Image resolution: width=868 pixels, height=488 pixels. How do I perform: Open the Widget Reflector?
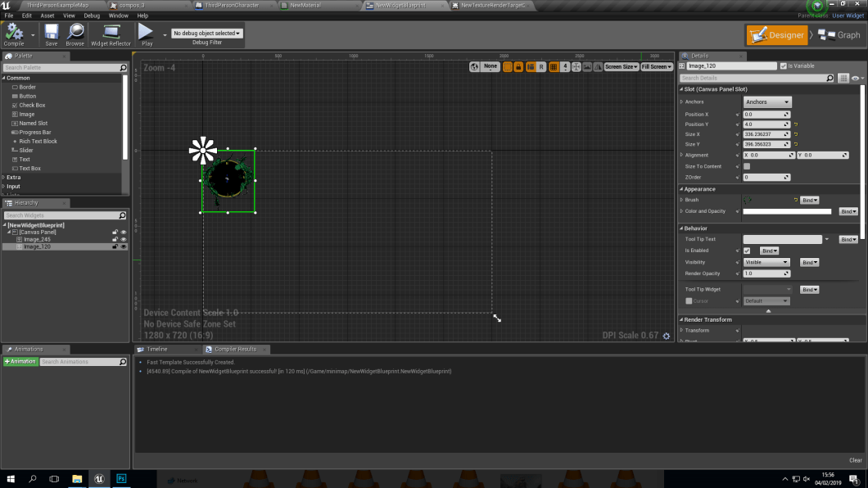point(111,35)
